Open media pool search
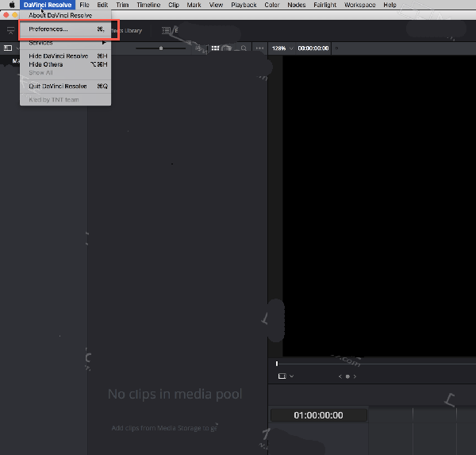The width and height of the screenshot is (476, 455). (x=244, y=48)
